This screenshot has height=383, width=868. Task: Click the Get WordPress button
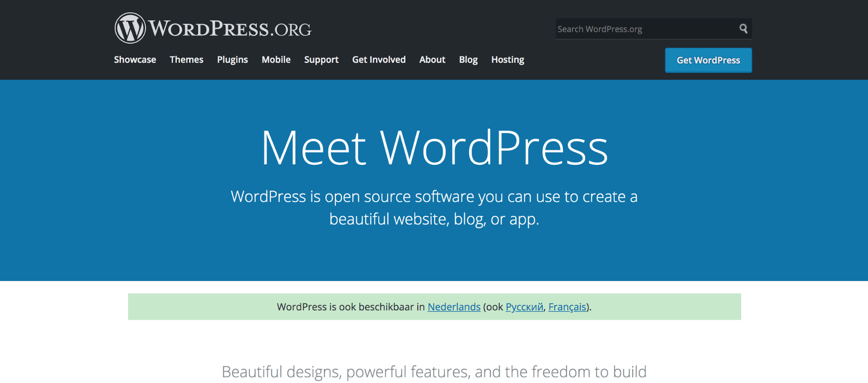pyautogui.click(x=708, y=60)
